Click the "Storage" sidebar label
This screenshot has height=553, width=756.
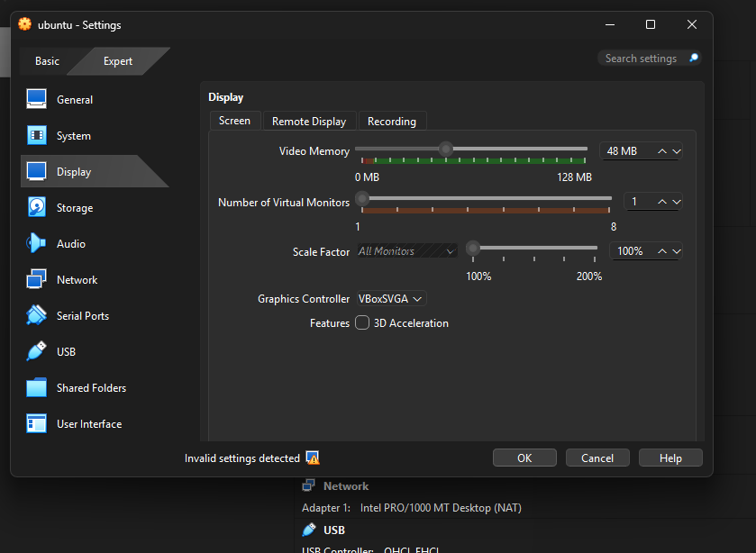[x=75, y=208]
